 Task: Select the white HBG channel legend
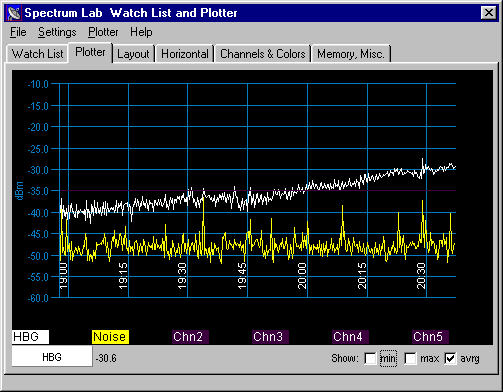[30, 337]
